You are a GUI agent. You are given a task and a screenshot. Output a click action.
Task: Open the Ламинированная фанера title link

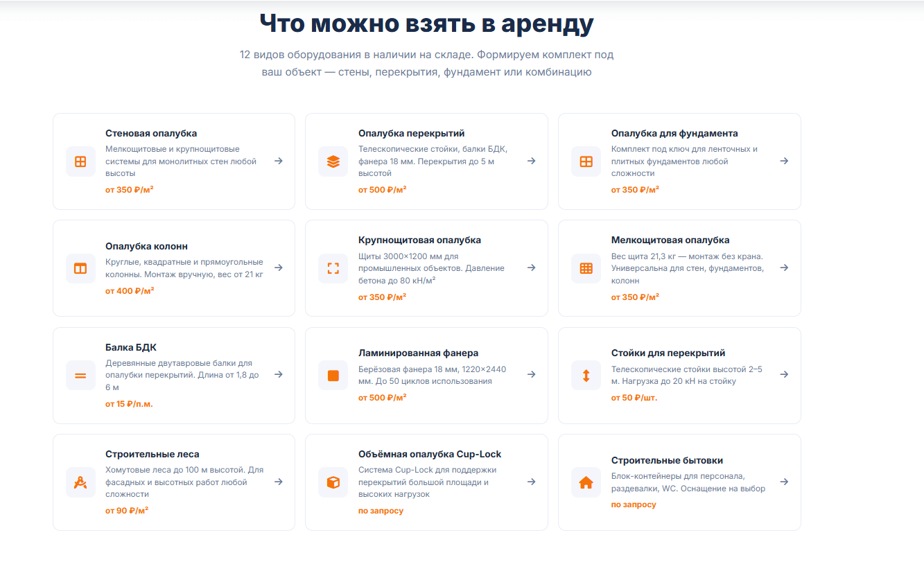(419, 353)
